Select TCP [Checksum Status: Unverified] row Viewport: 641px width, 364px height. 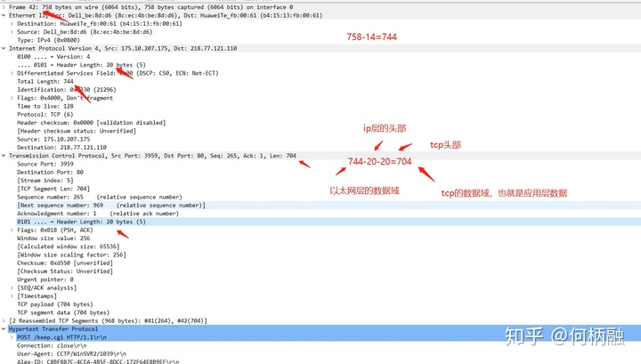65,271
